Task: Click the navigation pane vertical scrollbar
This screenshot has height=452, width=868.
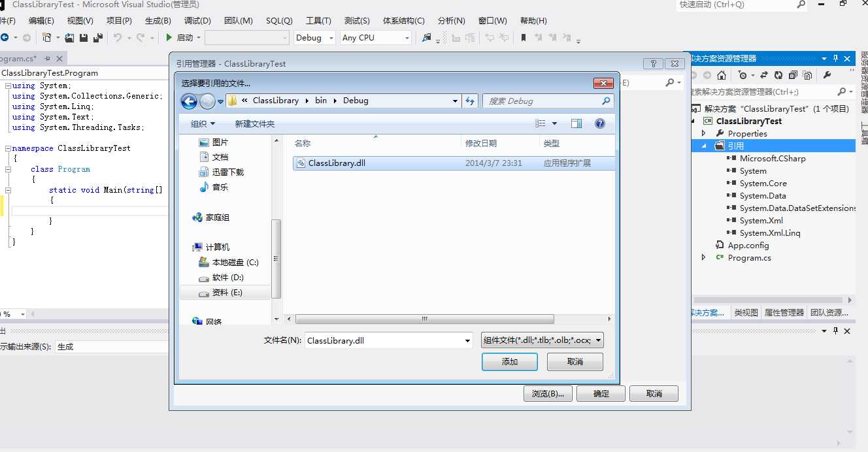Action: [x=276, y=259]
